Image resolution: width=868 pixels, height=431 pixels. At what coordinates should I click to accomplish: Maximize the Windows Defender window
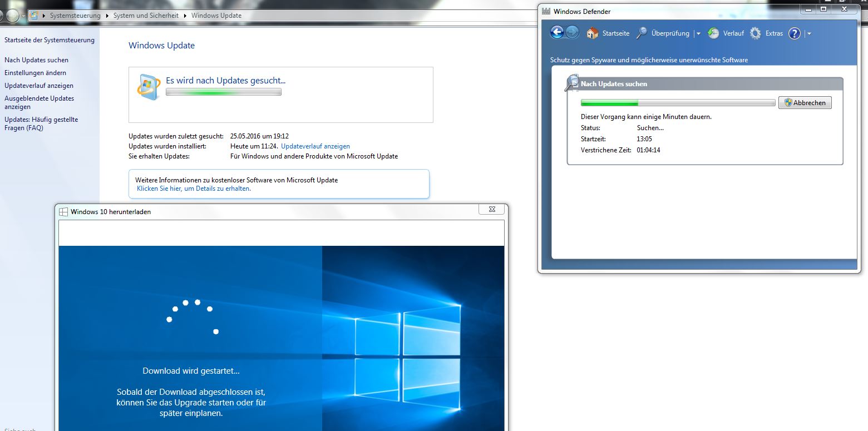824,9
